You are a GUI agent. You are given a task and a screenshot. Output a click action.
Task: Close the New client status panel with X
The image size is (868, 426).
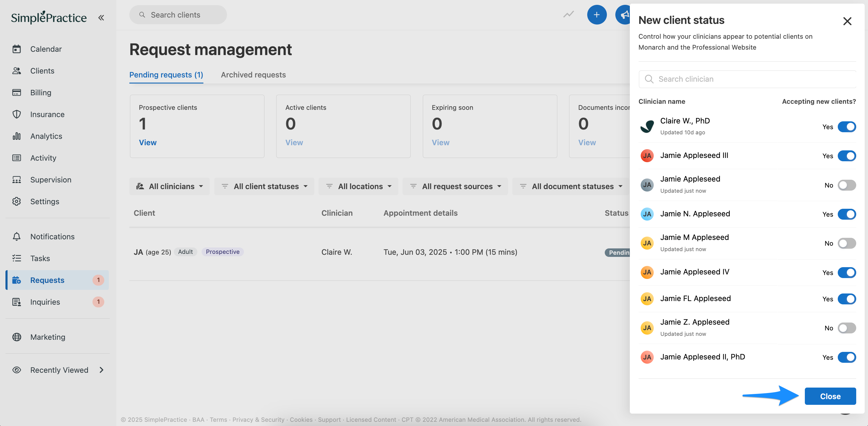point(847,21)
